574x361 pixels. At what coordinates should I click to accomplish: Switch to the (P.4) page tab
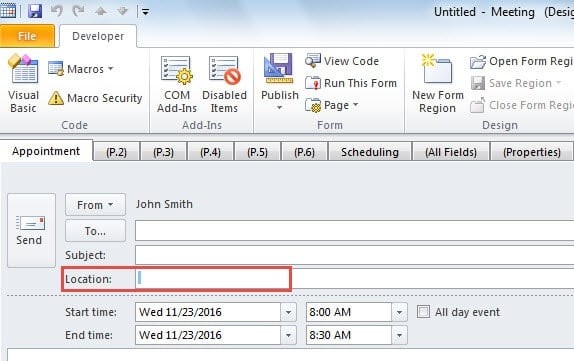[210, 152]
